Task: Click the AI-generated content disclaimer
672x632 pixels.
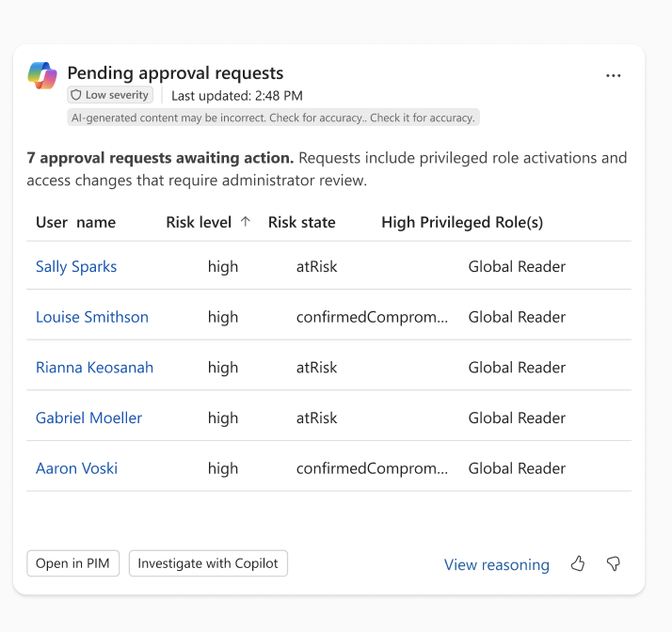Action: [274, 118]
